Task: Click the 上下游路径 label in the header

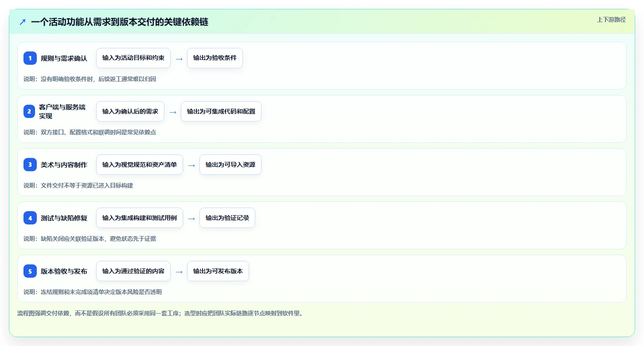Action: pos(611,20)
